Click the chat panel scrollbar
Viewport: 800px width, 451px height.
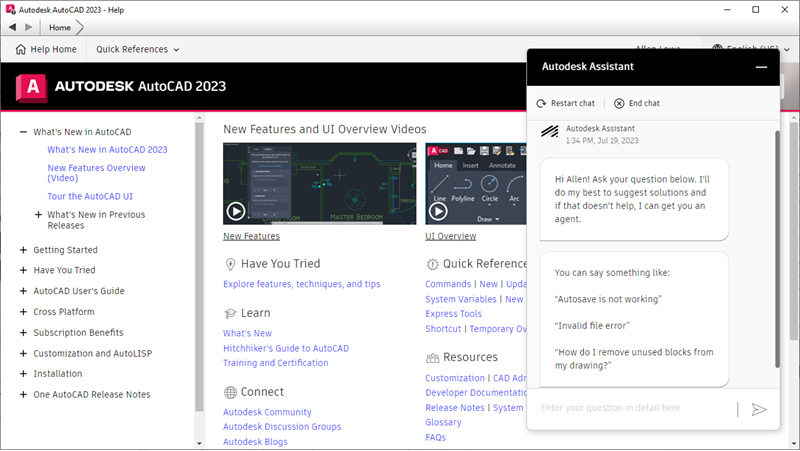pyautogui.click(x=777, y=249)
